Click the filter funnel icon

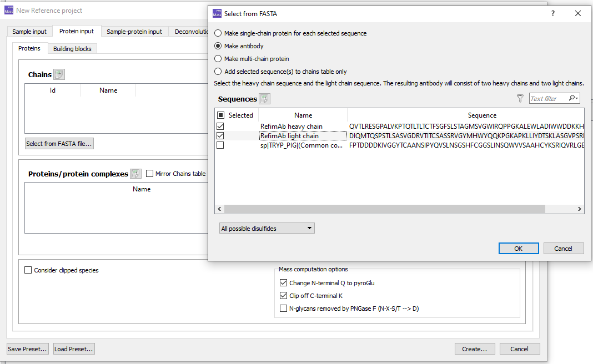click(x=520, y=98)
